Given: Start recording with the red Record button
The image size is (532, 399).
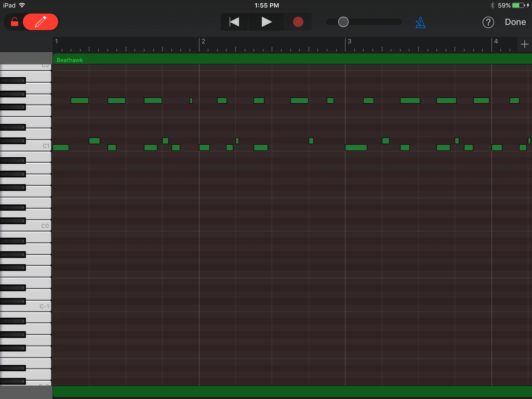Looking at the screenshot, I should click(298, 22).
